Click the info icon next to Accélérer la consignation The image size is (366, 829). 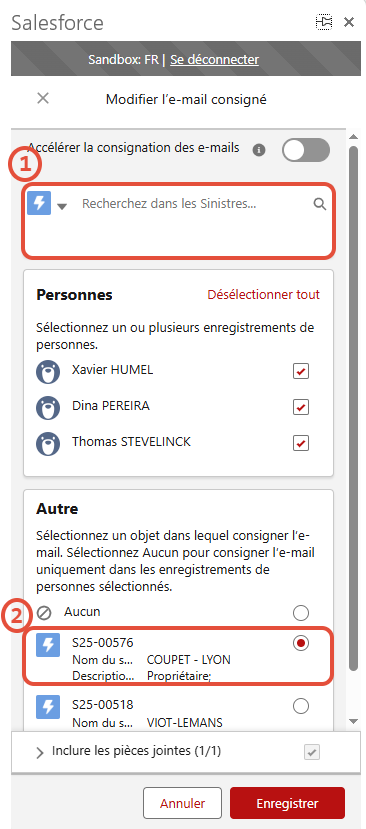259,150
